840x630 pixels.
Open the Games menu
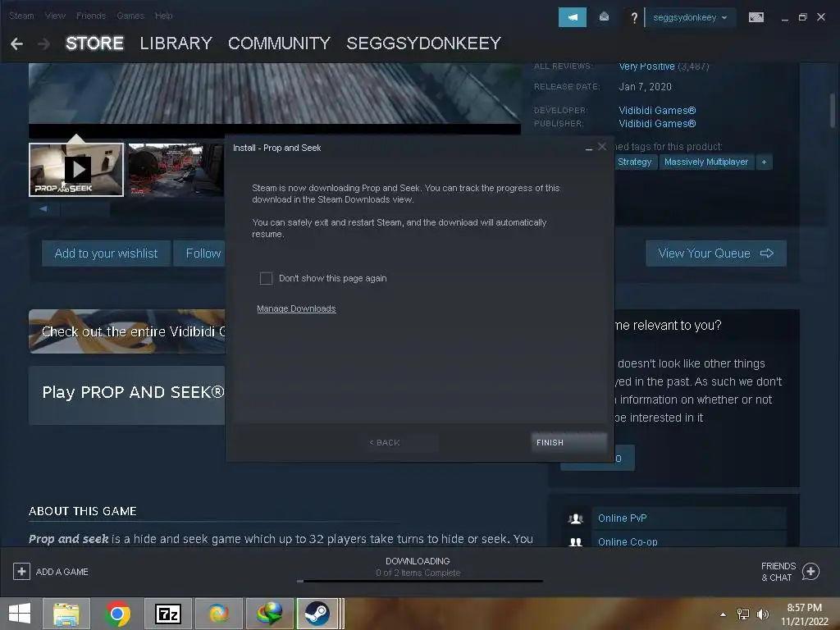[x=130, y=16]
